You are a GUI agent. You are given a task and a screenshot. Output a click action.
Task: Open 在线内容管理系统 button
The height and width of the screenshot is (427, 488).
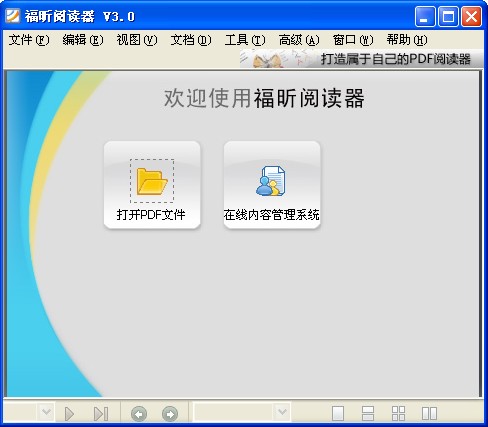tap(272, 185)
